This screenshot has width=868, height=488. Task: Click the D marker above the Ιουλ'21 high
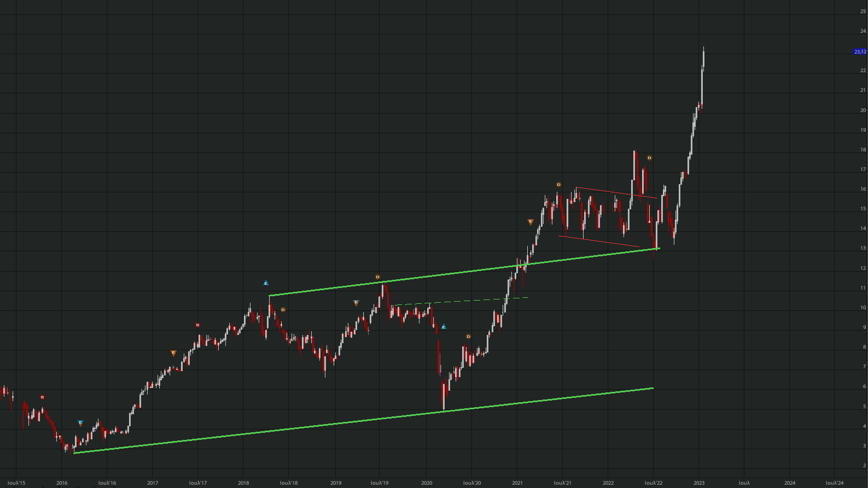558,185
